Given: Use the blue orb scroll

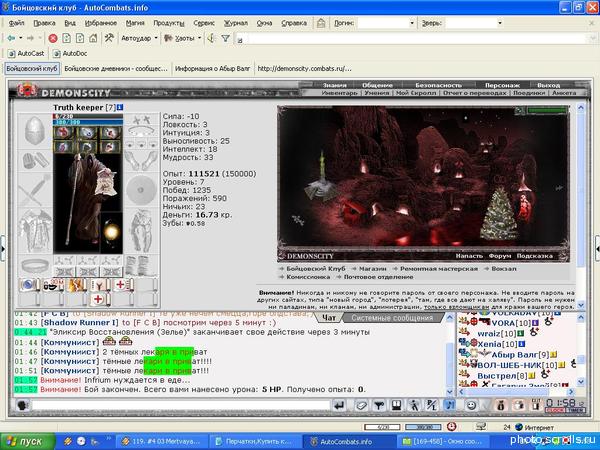Looking at the screenshot, I should click(x=29, y=285).
